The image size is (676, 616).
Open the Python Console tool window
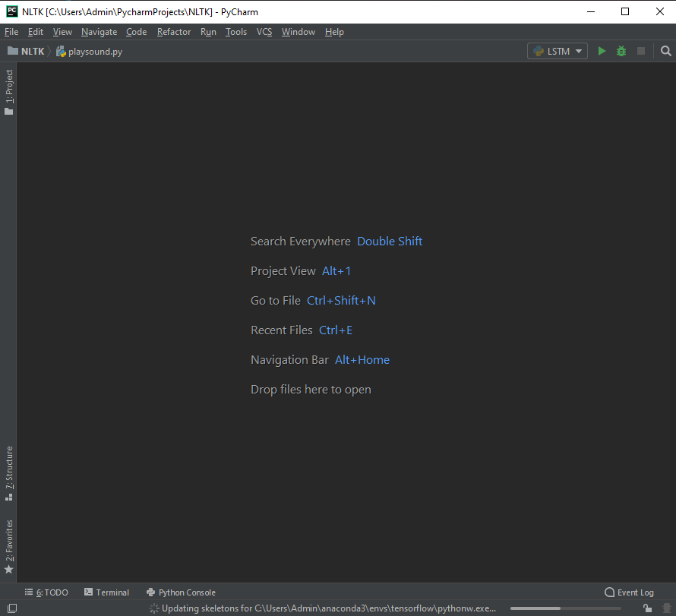coord(181,592)
